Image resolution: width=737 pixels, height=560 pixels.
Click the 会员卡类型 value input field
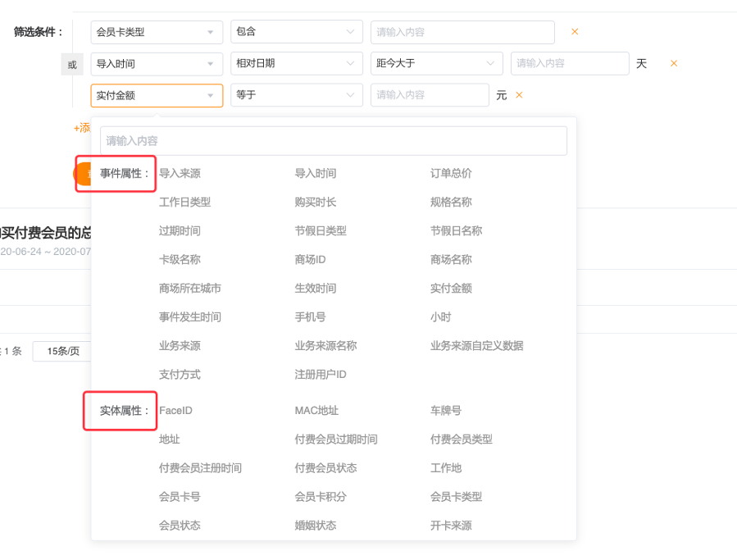point(462,32)
